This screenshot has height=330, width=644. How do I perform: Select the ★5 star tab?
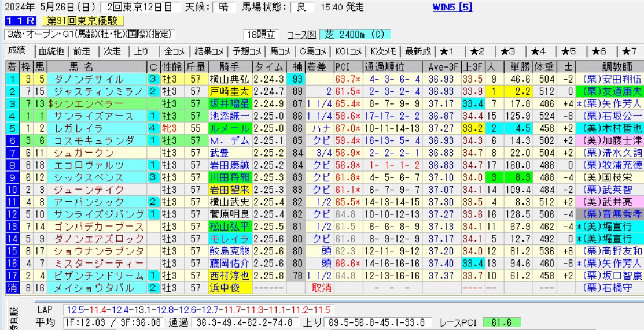tap(569, 51)
